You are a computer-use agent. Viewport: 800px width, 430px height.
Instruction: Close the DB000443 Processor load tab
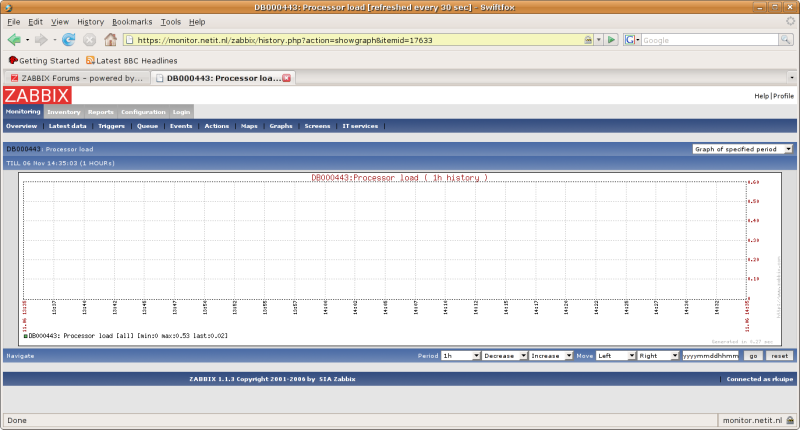287,78
